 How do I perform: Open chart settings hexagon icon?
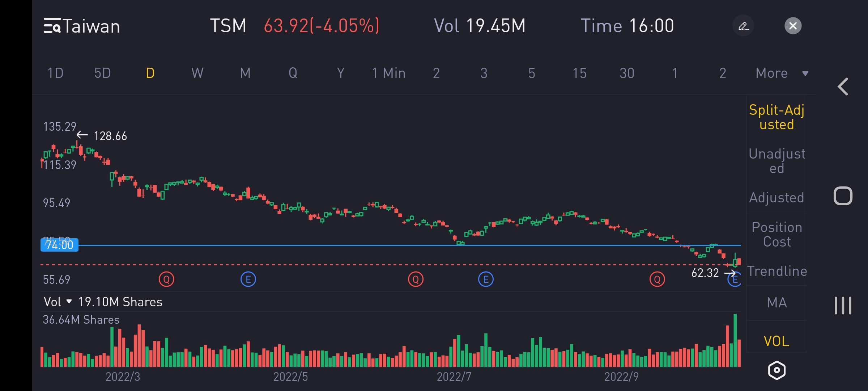tap(776, 370)
